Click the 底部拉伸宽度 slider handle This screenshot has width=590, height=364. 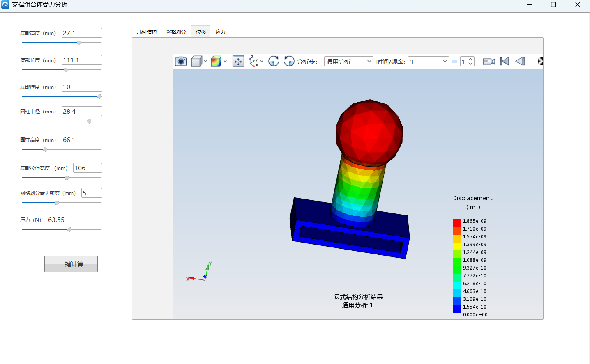coord(67,178)
